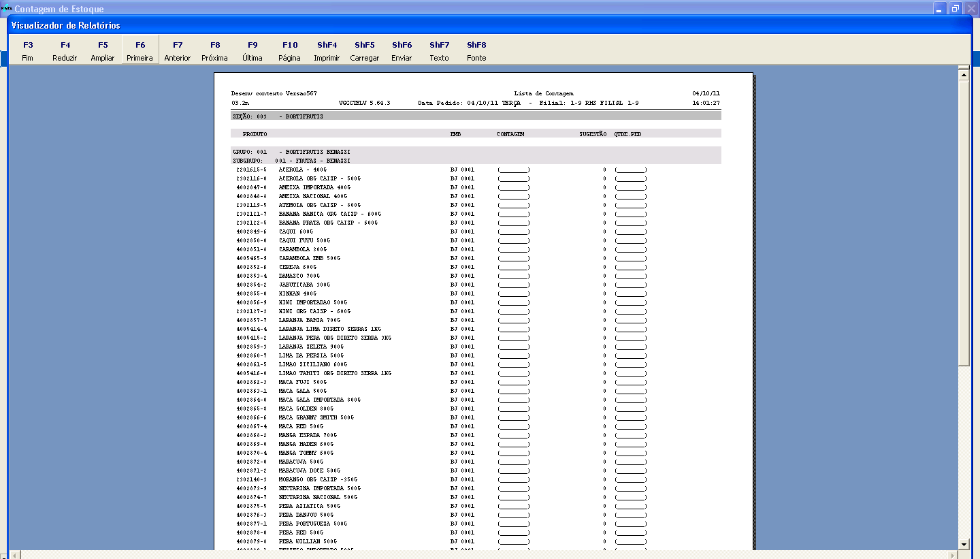
Task: Change font with ShF8 Fonte
Action: [477, 51]
